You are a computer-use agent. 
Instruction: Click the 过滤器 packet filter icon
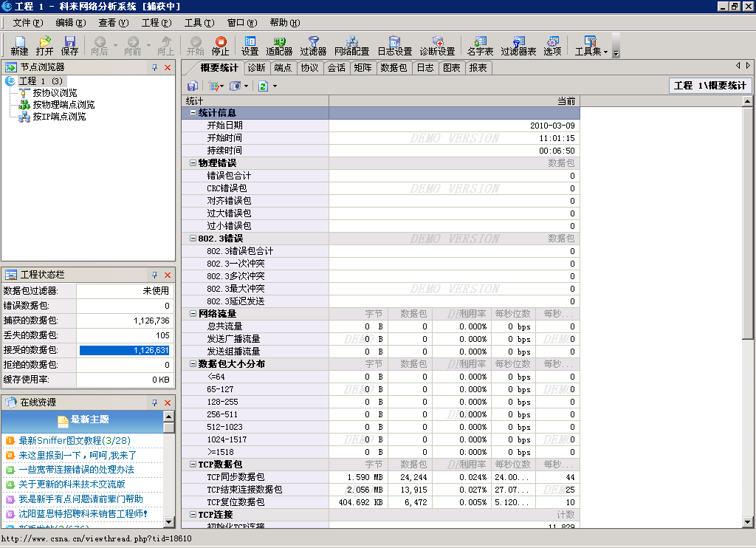point(313,44)
